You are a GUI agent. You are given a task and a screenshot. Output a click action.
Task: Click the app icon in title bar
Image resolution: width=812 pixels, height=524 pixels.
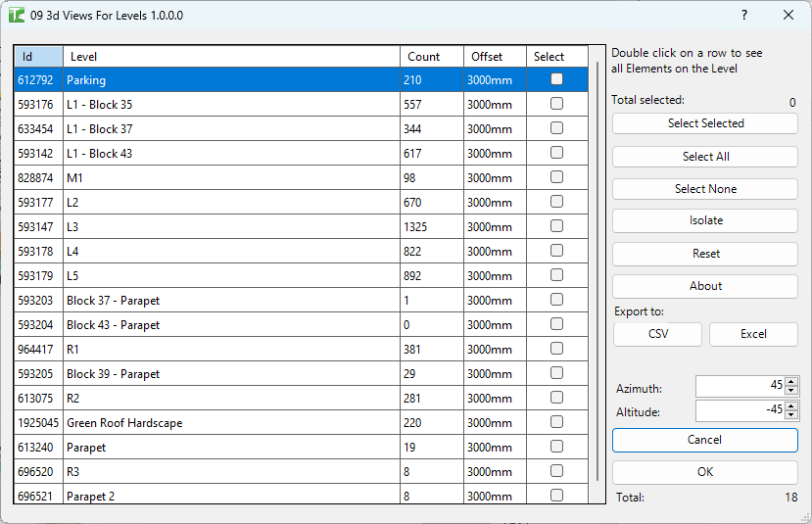pos(17,16)
